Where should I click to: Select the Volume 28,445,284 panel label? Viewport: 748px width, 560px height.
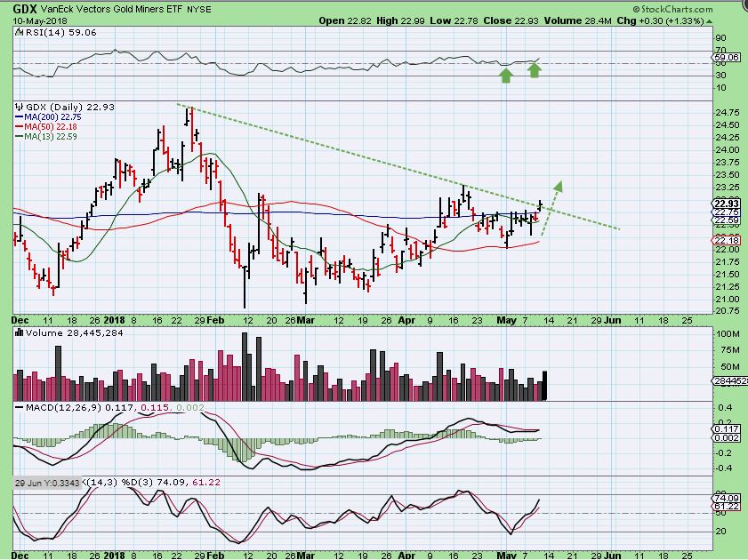74,332
